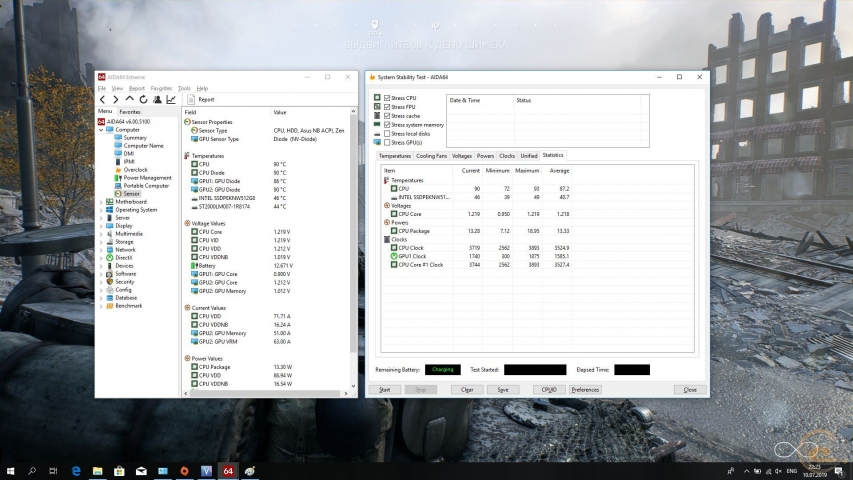The width and height of the screenshot is (853, 480).
Task: Click the Field column header
Action: tap(226, 112)
